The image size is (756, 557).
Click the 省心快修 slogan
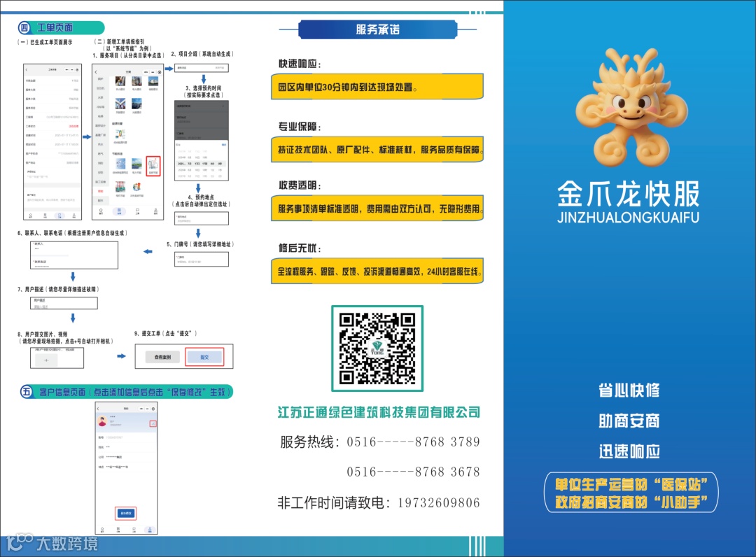(x=629, y=390)
